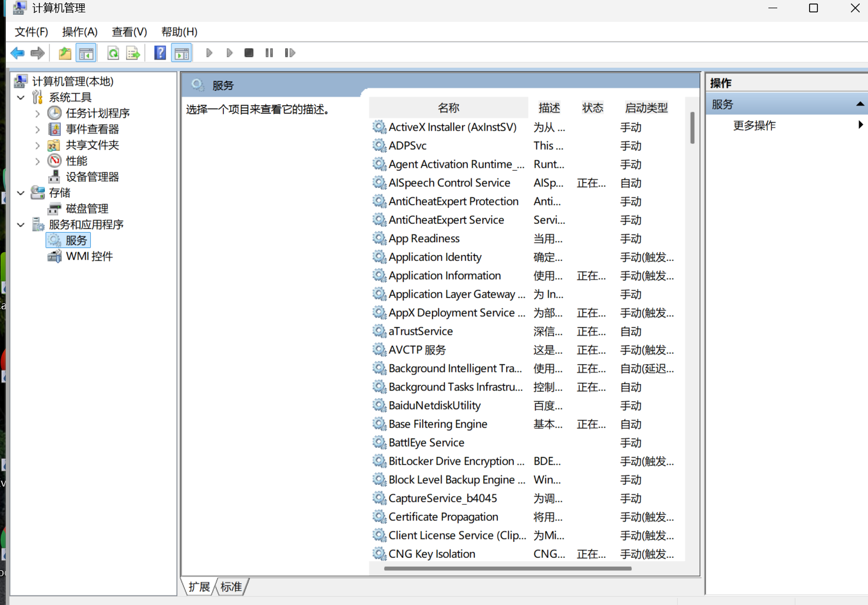868x605 pixels.
Task: Click gear icon beside BaiduNetdiskUtility
Action: (x=379, y=405)
